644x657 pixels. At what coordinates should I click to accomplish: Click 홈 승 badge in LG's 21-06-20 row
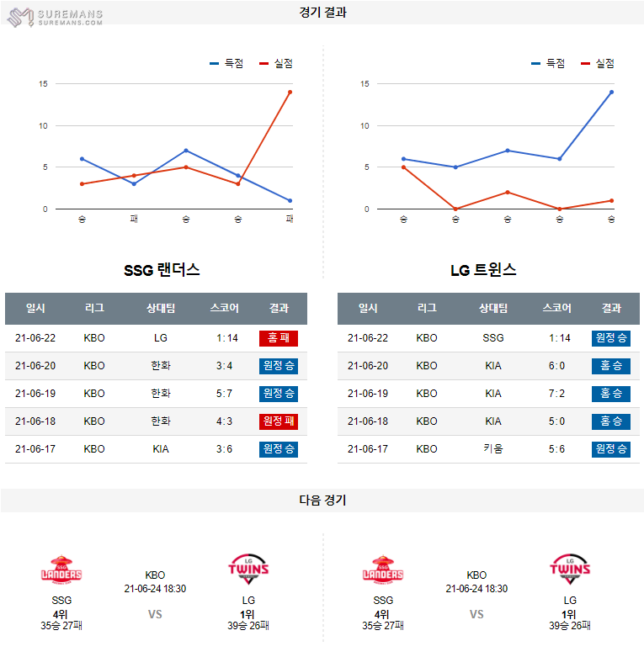611,366
